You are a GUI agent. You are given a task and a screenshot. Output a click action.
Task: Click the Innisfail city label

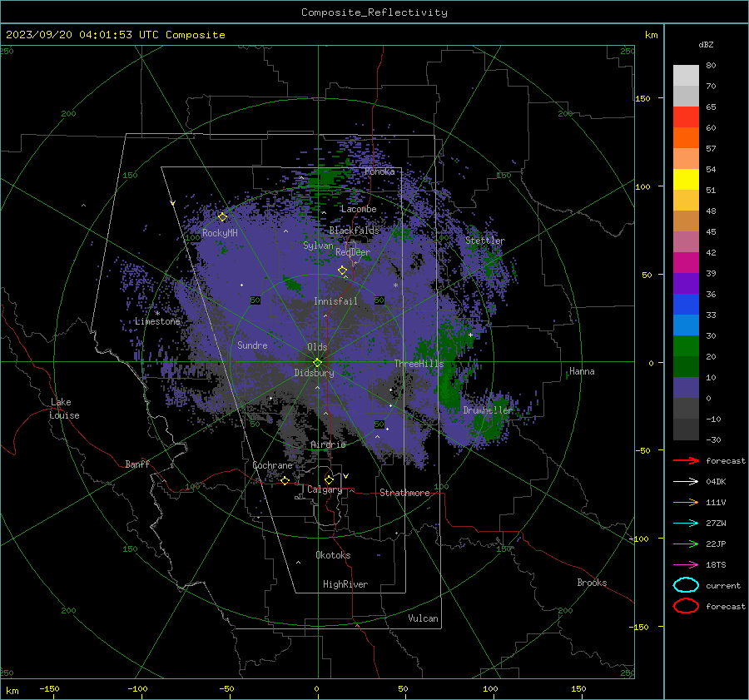coord(335,301)
